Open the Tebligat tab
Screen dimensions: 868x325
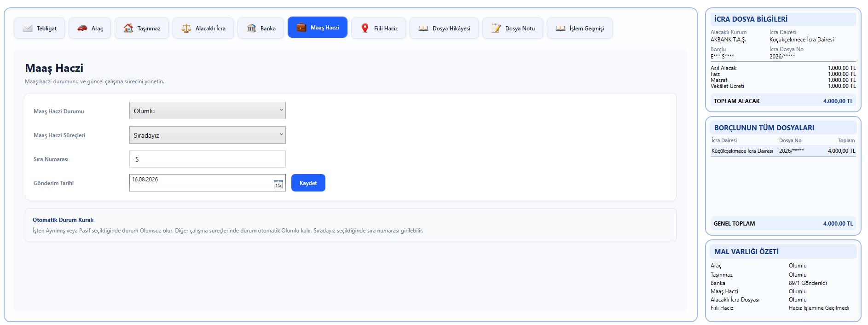pyautogui.click(x=40, y=28)
